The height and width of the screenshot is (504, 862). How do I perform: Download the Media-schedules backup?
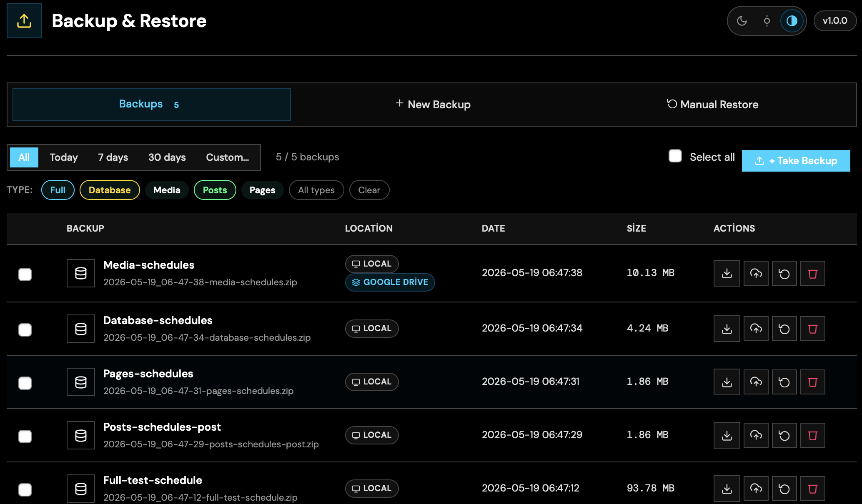727,273
